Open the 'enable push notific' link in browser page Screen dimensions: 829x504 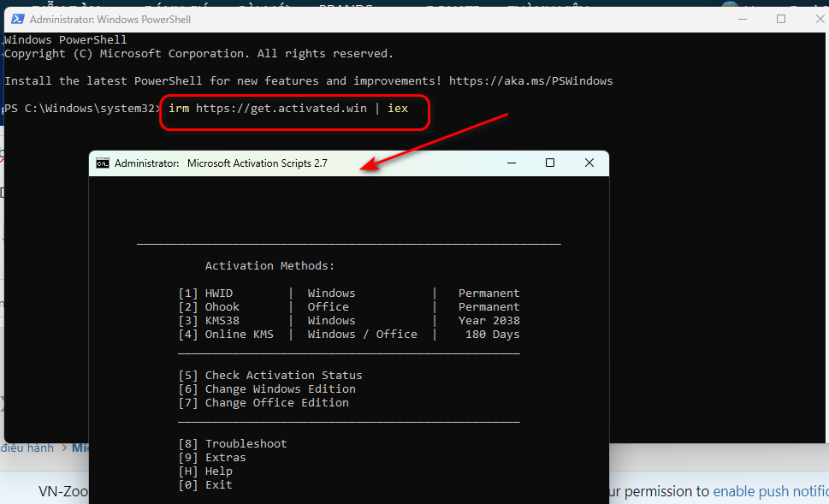[x=771, y=491]
